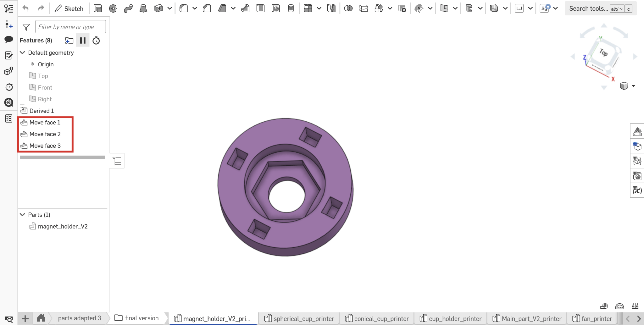Select the Loft tool
Viewport: 644px width, 325px height.
143,8
